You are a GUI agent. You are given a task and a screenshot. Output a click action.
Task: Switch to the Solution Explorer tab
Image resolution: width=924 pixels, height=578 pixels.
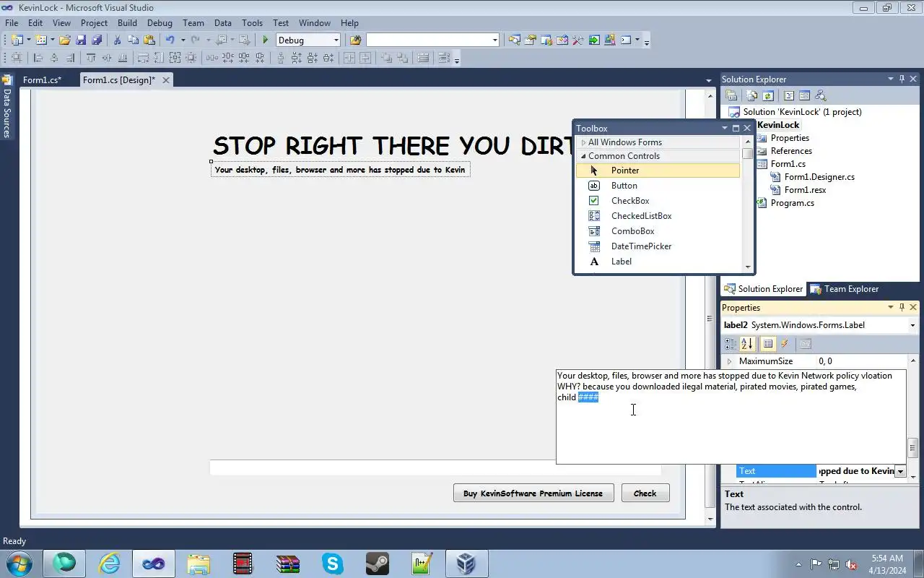[x=764, y=289]
